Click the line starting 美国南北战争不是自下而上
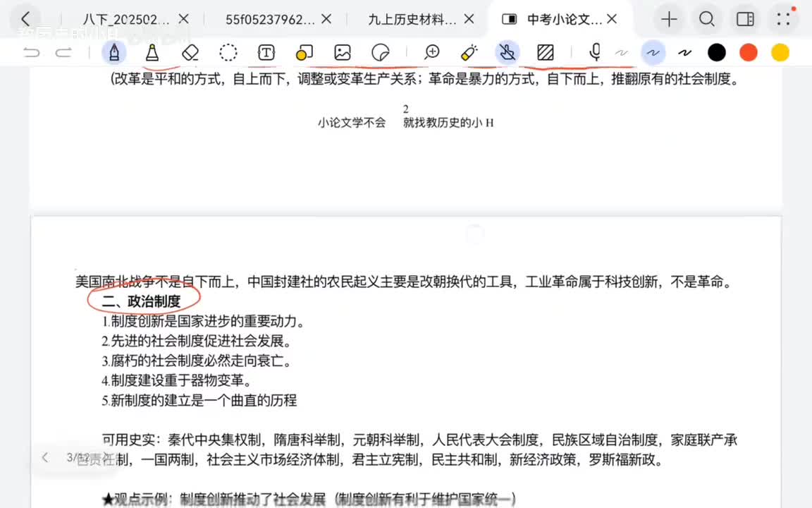 coord(405,282)
